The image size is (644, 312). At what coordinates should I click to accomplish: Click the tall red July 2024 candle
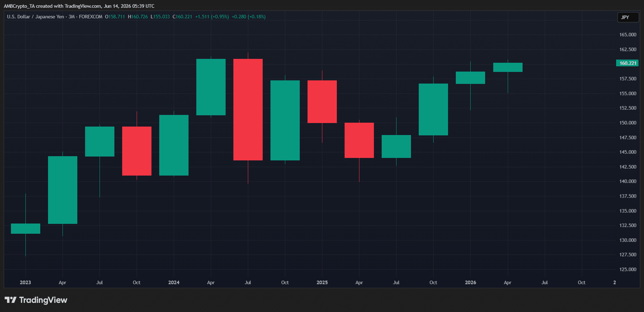tap(248, 110)
